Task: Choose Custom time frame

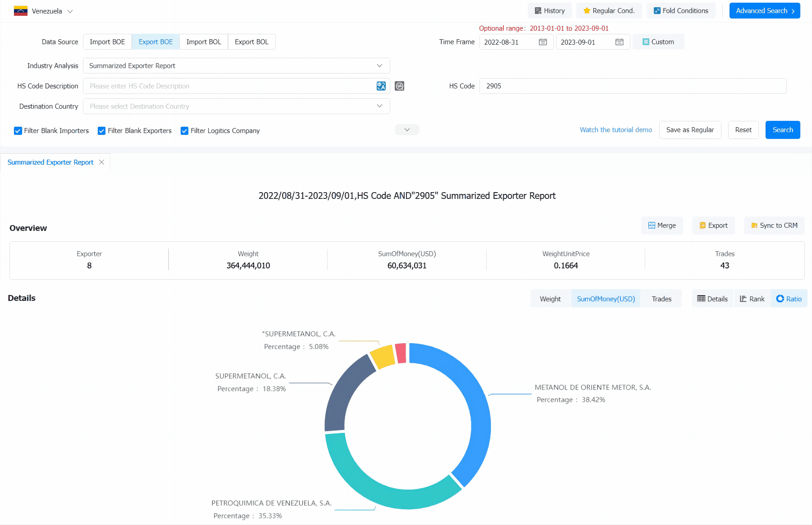Action: tap(658, 42)
